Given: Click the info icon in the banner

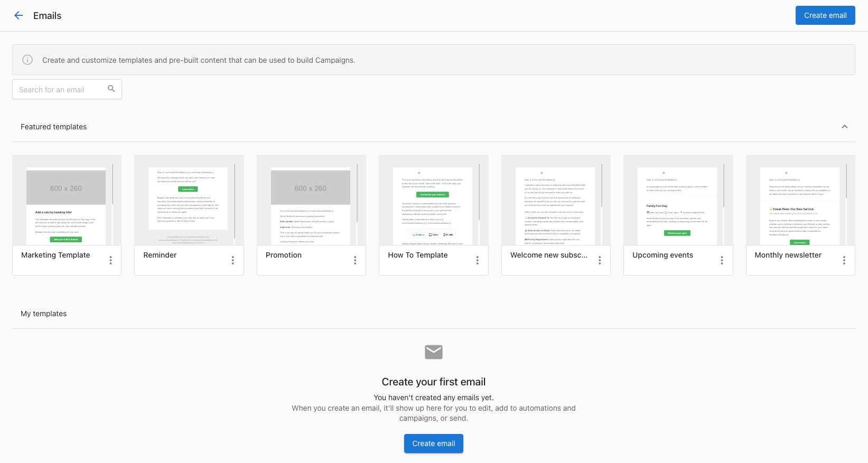Looking at the screenshot, I should point(27,60).
